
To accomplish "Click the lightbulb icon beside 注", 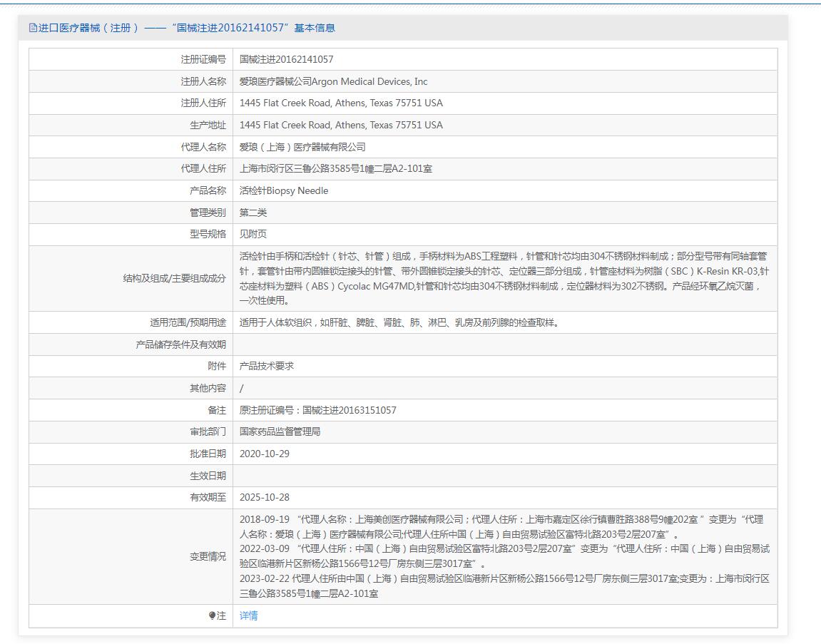I will pyautogui.click(x=212, y=615).
